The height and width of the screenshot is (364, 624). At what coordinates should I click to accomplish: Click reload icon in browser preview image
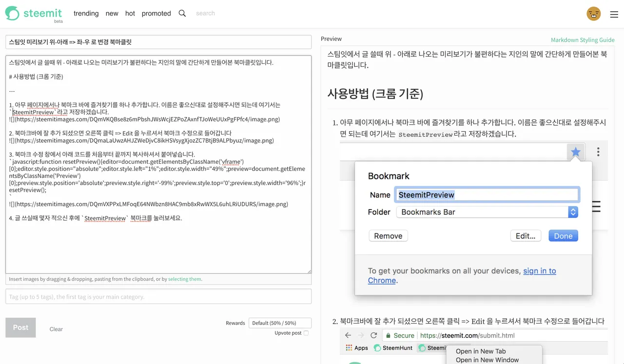374,335
